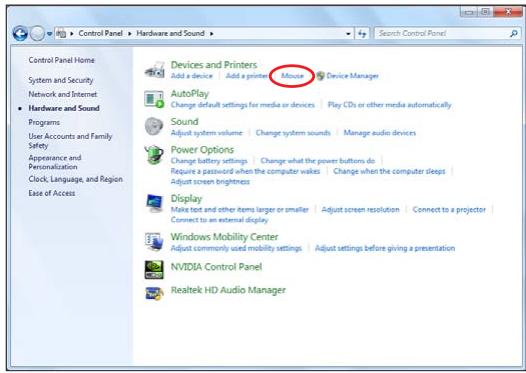Open Ease of Access category
Image resolution: width=526 pixels, height=373 pixels.
tap(52, 193)
